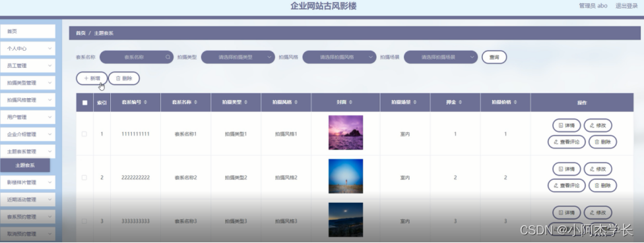Expand the 拍摄风格管理 sidebar menu

[x=28, y=100]
